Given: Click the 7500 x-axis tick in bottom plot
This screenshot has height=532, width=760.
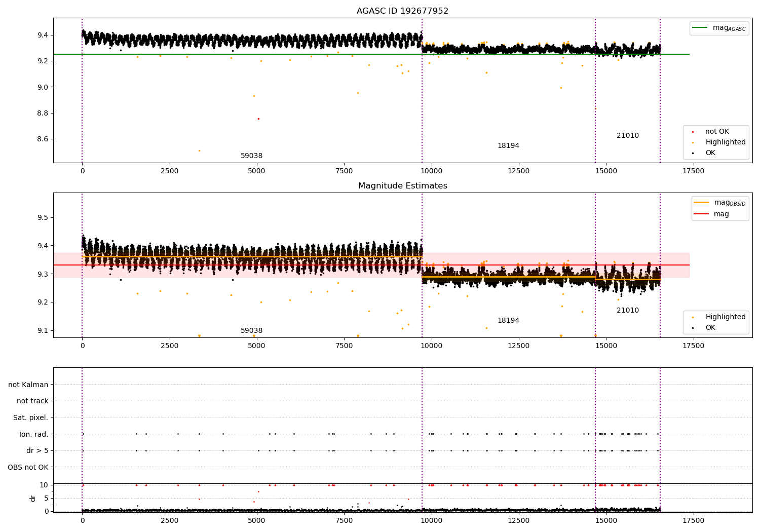Looking at the screenshot, I should [344, 521].
